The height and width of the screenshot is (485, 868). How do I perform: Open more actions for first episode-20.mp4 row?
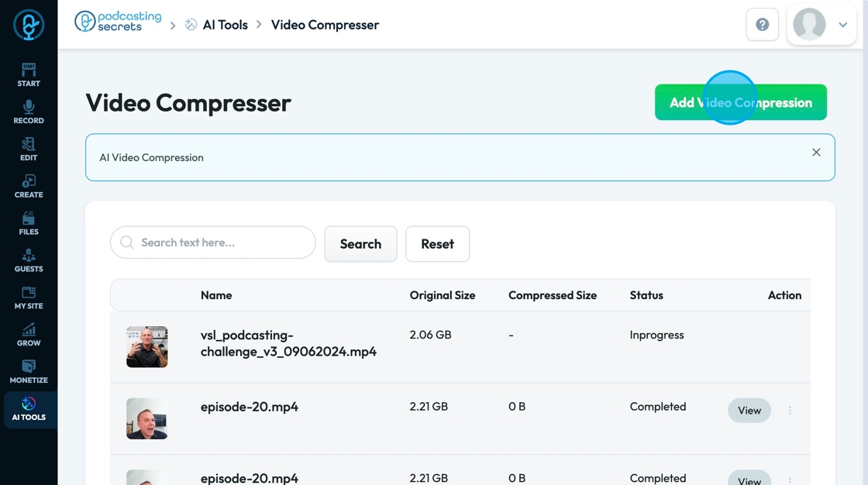coord(790,411)
